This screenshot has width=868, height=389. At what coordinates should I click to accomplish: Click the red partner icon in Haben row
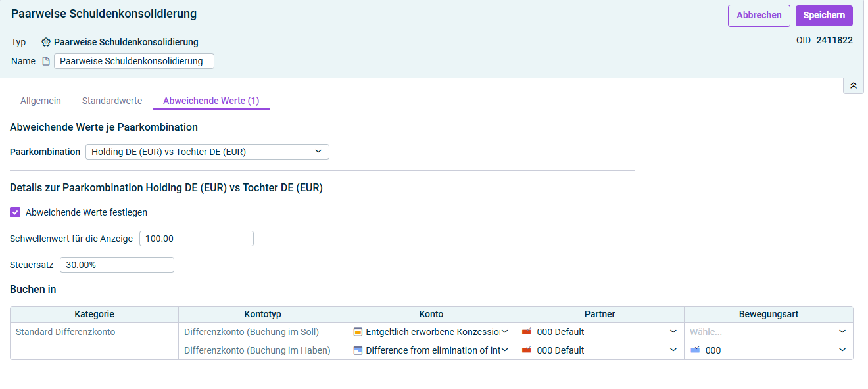click(x=526, y=350)
